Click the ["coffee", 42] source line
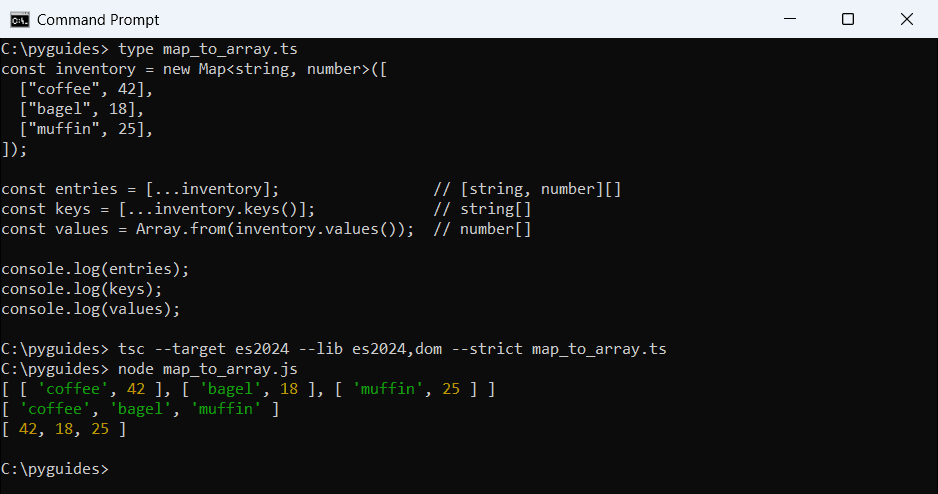The image size is (938, 494). tap(86, 89)
